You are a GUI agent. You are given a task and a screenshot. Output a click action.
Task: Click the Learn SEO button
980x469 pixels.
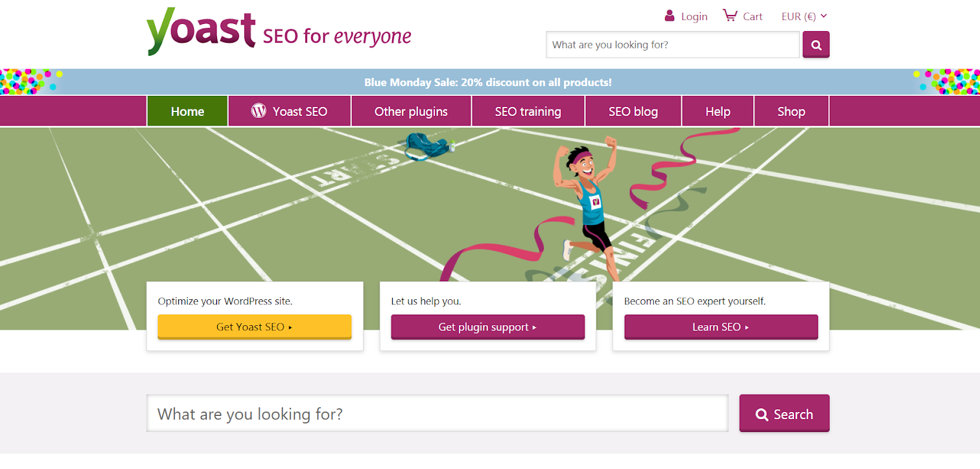(x=721, y=327)
